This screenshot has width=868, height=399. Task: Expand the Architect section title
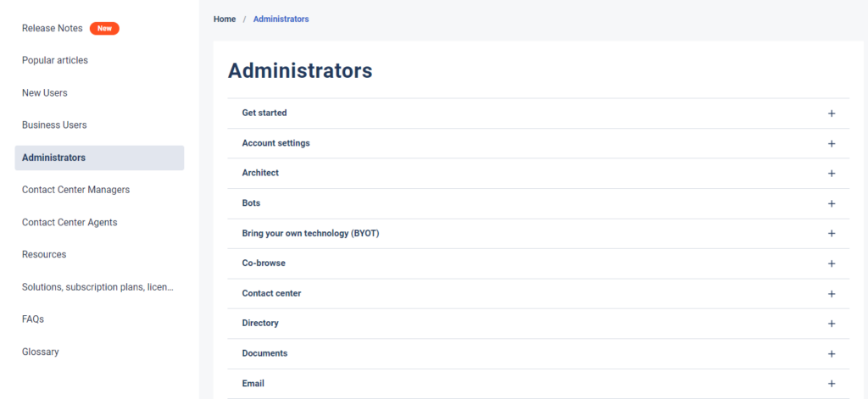[x=260, y=173]
